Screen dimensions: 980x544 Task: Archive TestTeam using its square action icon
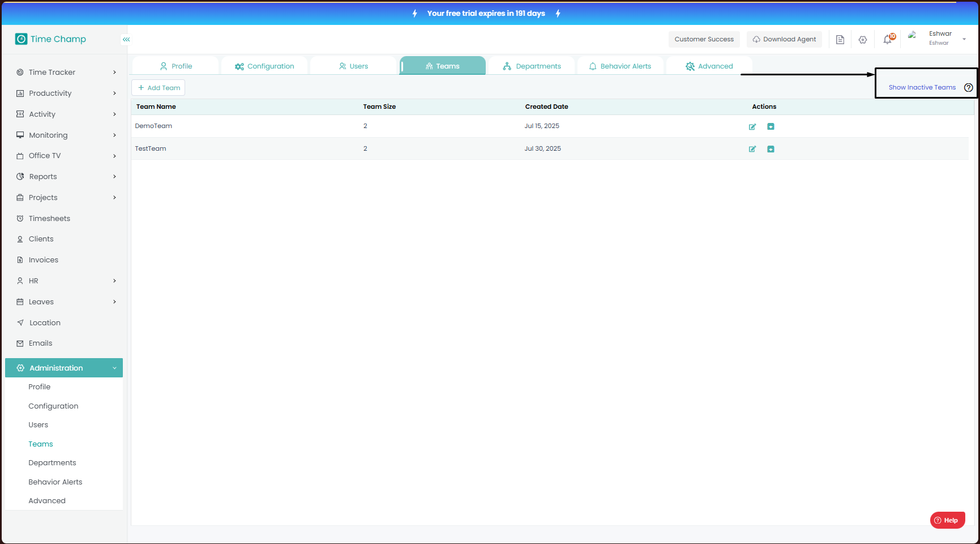click(x=771, y=149)
